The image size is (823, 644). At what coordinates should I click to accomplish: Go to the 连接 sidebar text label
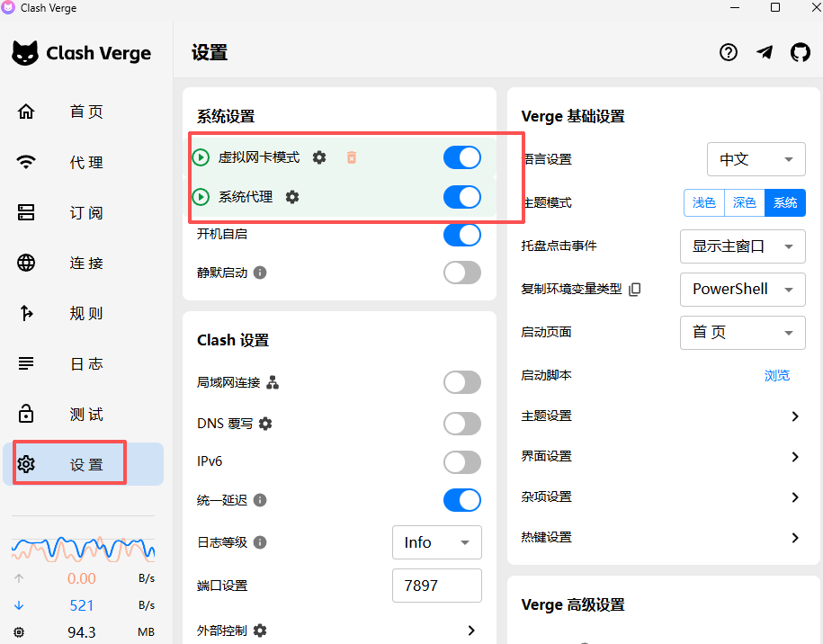(86, 263)
